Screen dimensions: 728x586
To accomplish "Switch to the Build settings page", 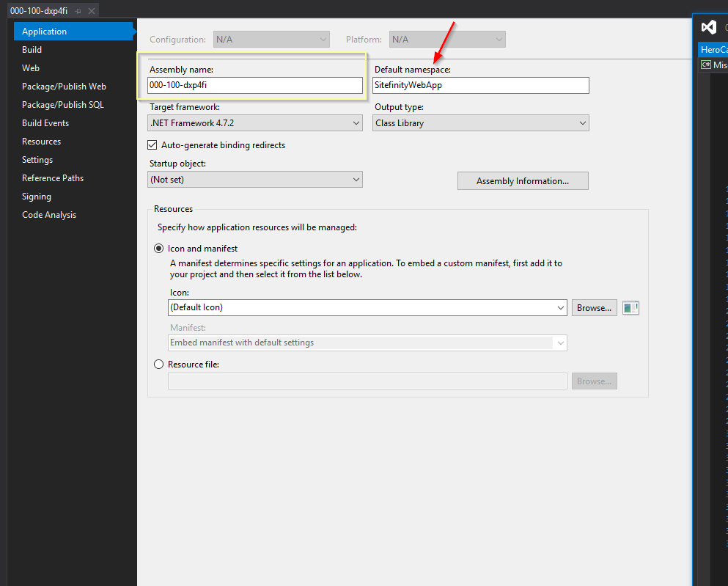I will 32,49.
